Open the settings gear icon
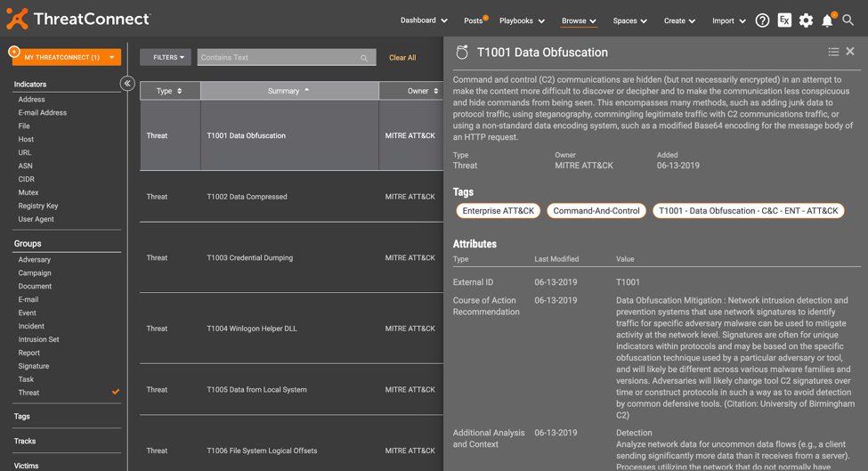 [x=806, y=20]
